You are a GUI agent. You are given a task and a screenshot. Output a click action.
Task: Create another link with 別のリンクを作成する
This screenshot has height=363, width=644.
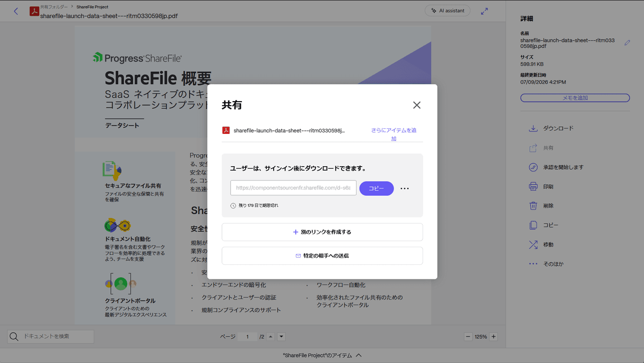coord(322,232)
